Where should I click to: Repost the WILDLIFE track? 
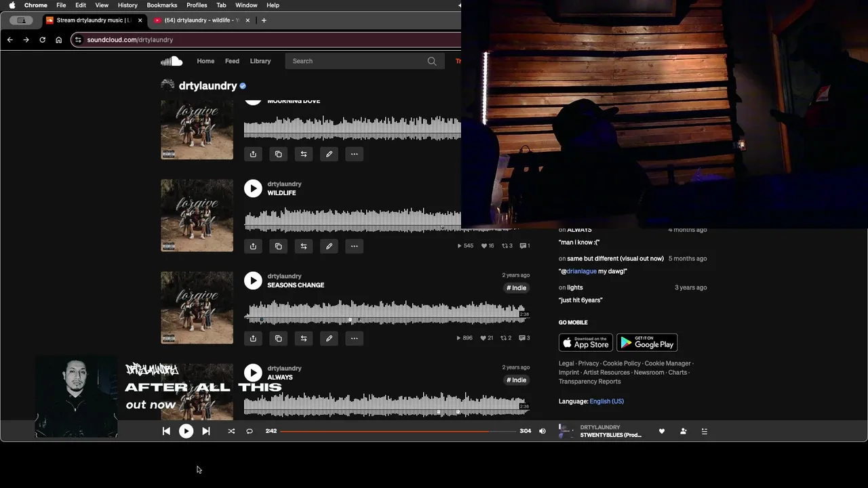304,246
